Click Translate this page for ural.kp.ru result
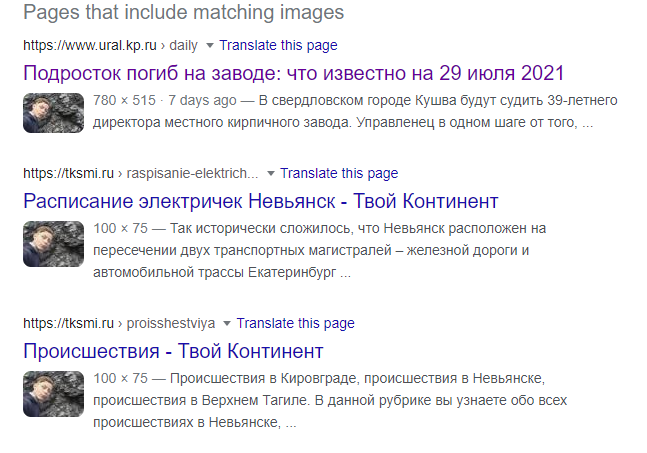Screen dimensions: 647x453 (x=278, y=45)
